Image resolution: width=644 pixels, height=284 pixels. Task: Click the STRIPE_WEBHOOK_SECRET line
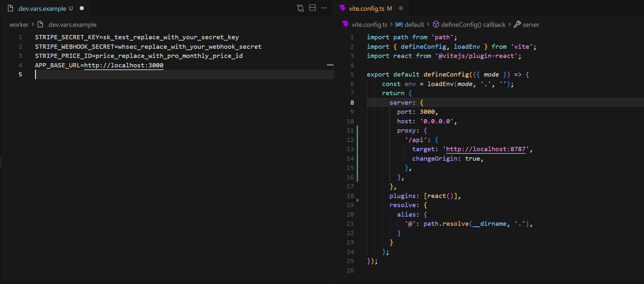coord(148,46)
